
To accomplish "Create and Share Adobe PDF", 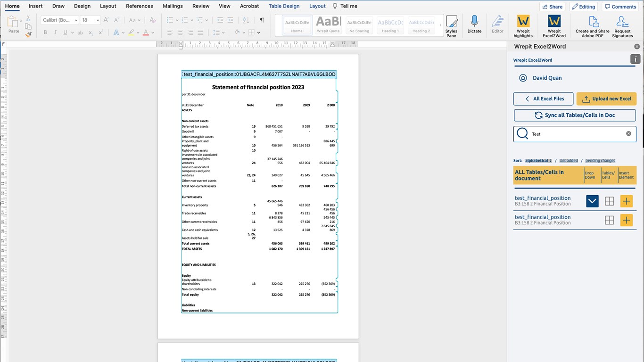I will (593, 26).
